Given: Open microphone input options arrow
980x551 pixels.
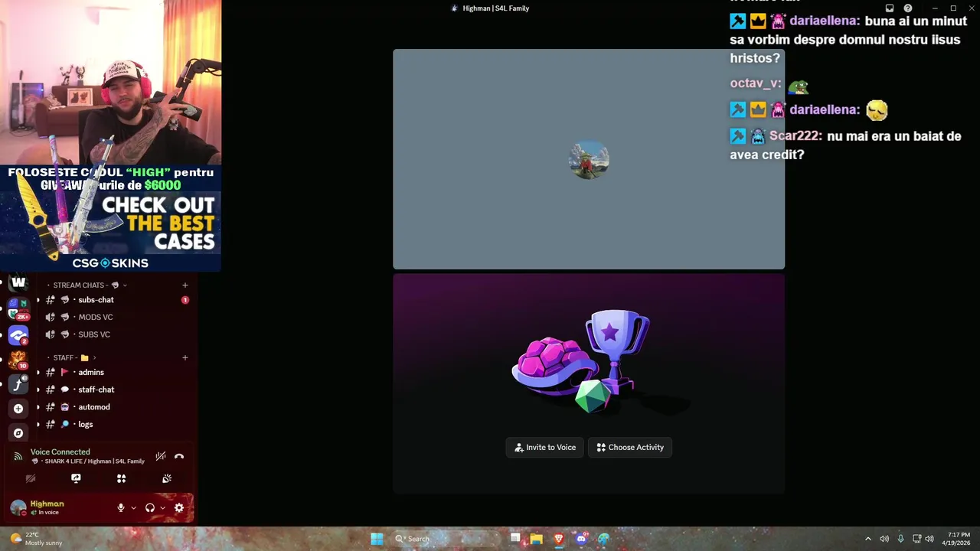Looking at the screenshot, I should 133,507.
